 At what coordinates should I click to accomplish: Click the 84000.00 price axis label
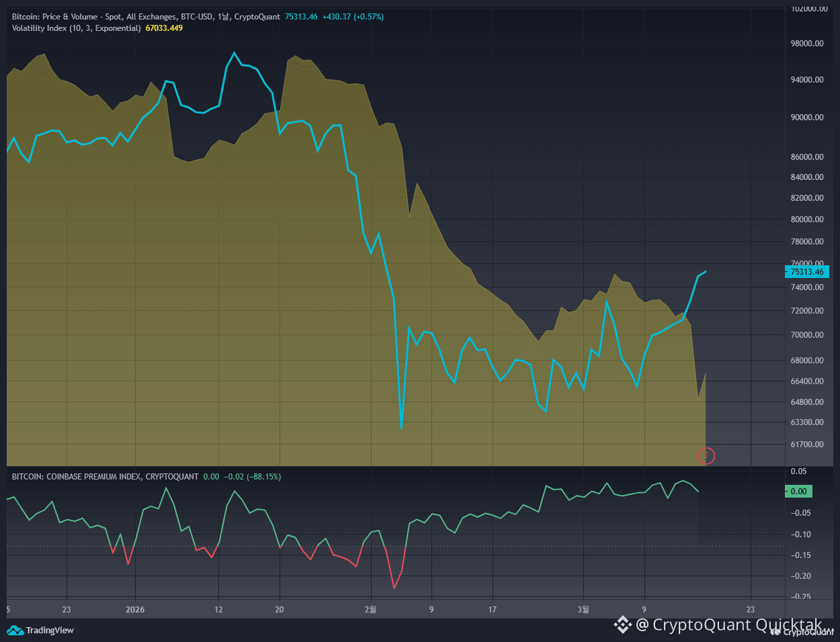tap(807, 177)
